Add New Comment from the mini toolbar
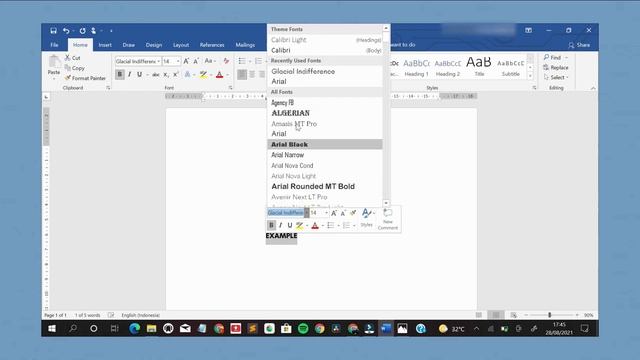Screen dimensions: 640x360 point(387,219)
